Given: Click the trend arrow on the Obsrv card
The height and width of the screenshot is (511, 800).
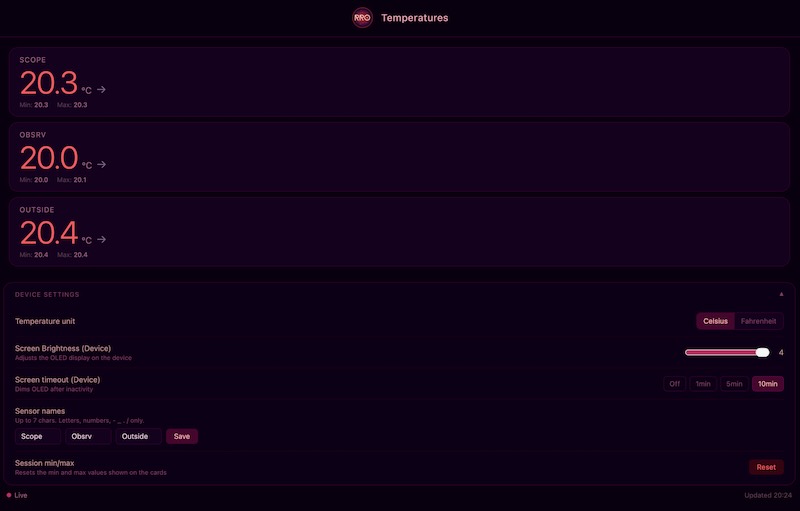Looking at the screenshot, I should click(x=102, y=164).
